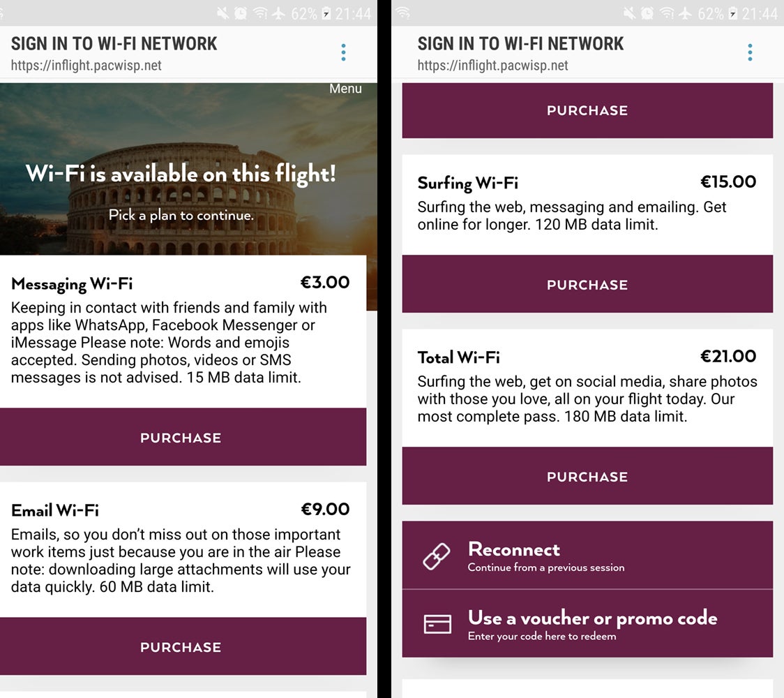Open three-dot overflow menu on right screen
The width and height of the screenshot is (784, 698).
750,52
